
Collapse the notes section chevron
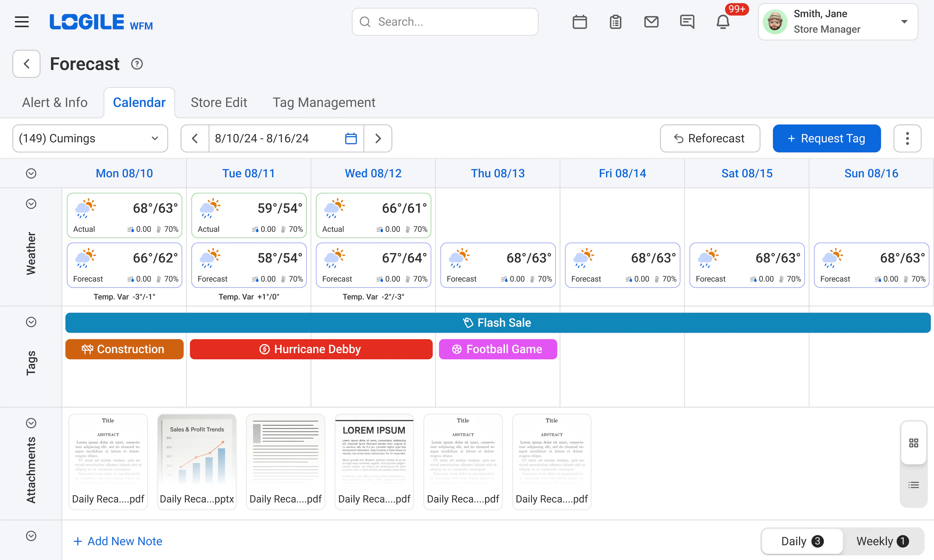31,536
